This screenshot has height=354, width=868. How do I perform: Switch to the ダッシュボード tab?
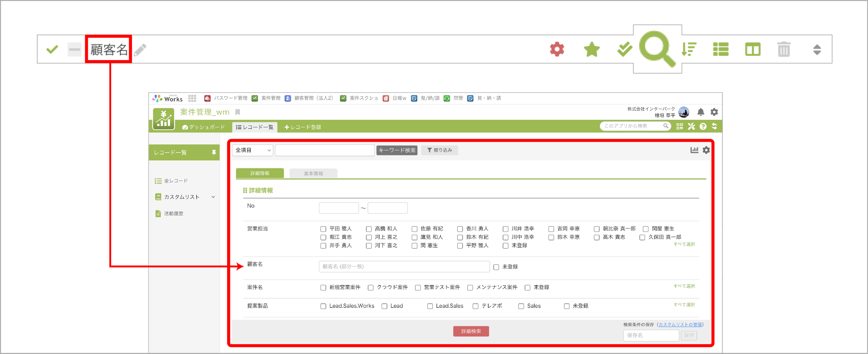203,127
